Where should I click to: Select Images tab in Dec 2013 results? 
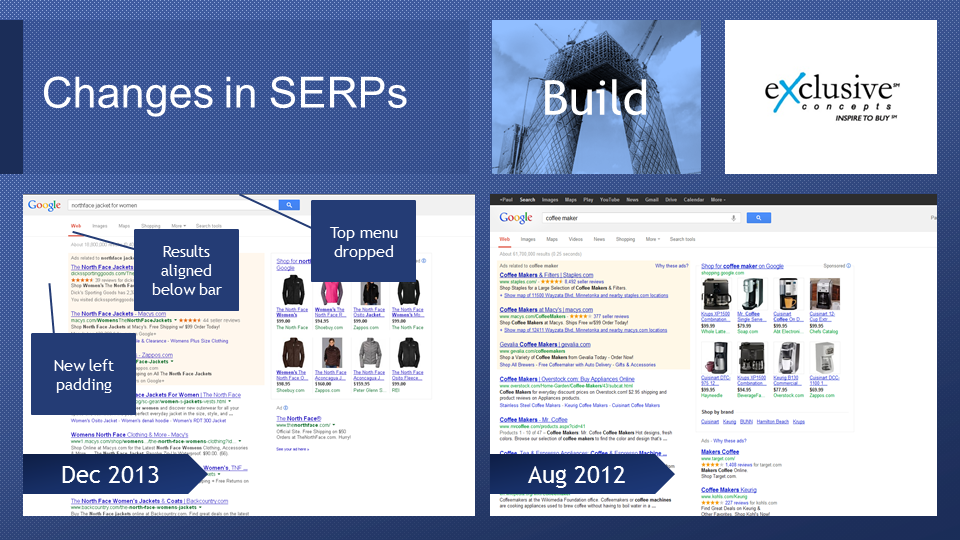99,226
